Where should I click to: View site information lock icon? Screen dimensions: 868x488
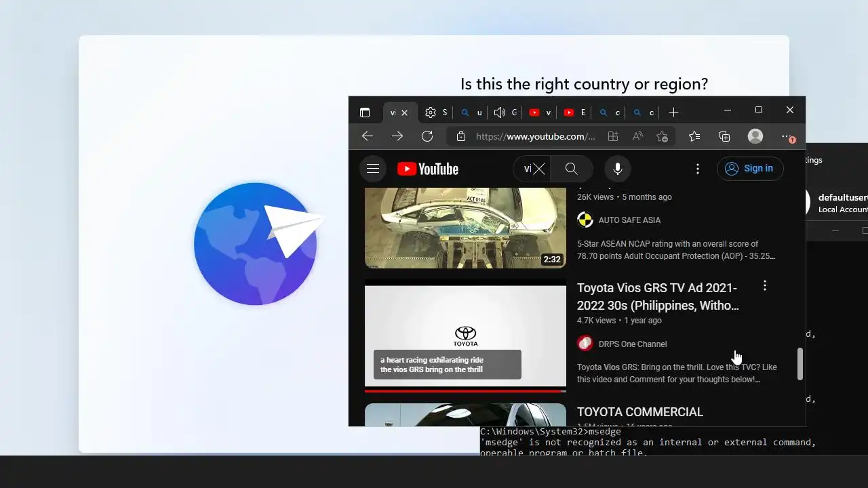[461, 136]
